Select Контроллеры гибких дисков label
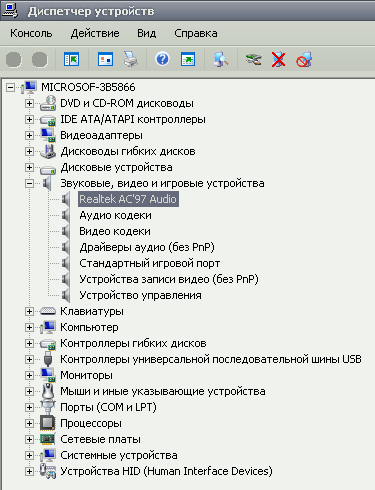This screenshot has width=375, height=490. tap(133, 343)
